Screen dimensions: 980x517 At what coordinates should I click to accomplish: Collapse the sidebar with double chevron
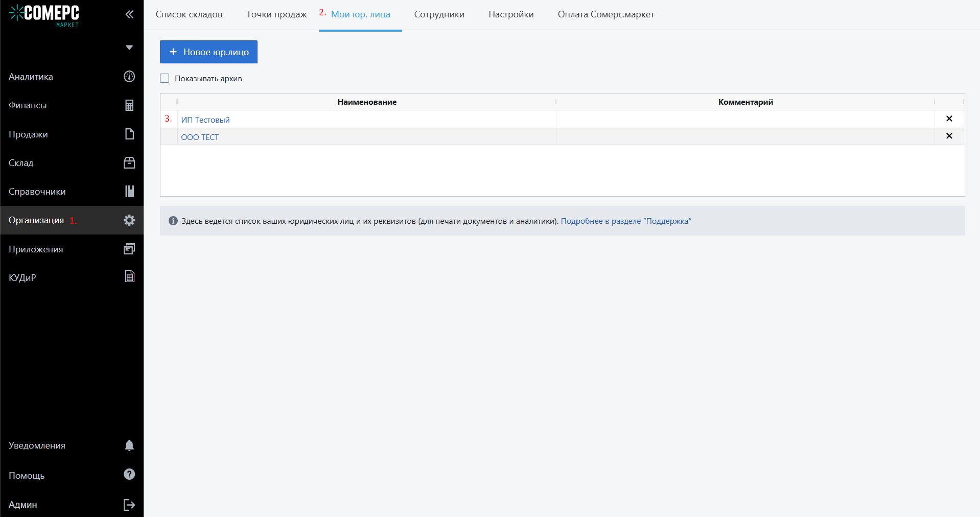click(129, 14)
